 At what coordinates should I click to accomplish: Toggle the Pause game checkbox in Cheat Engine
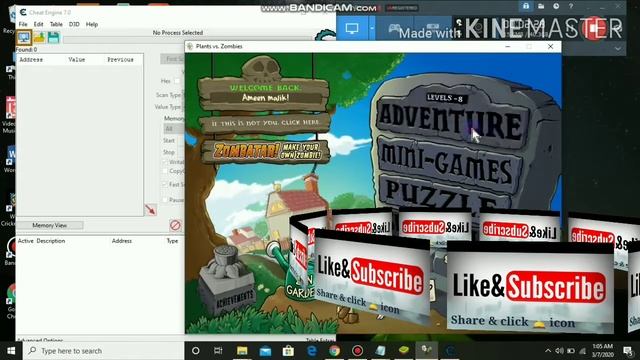[x=165, y=200]
